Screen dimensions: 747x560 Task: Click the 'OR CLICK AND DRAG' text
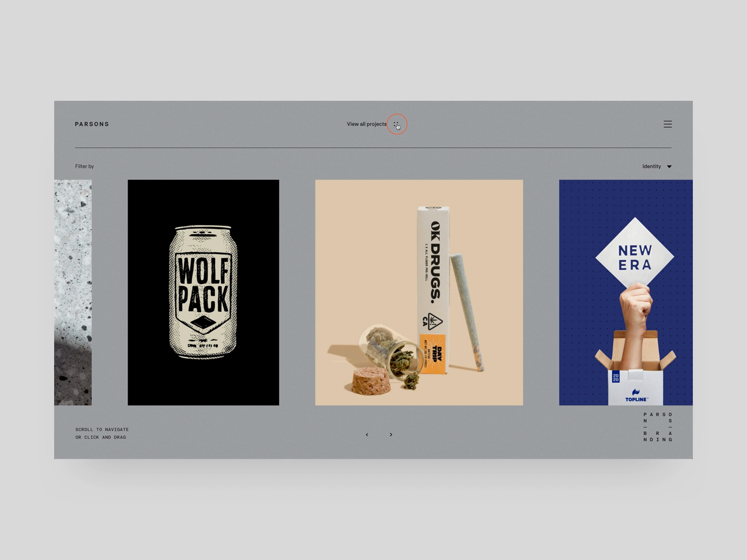(101, 437)
